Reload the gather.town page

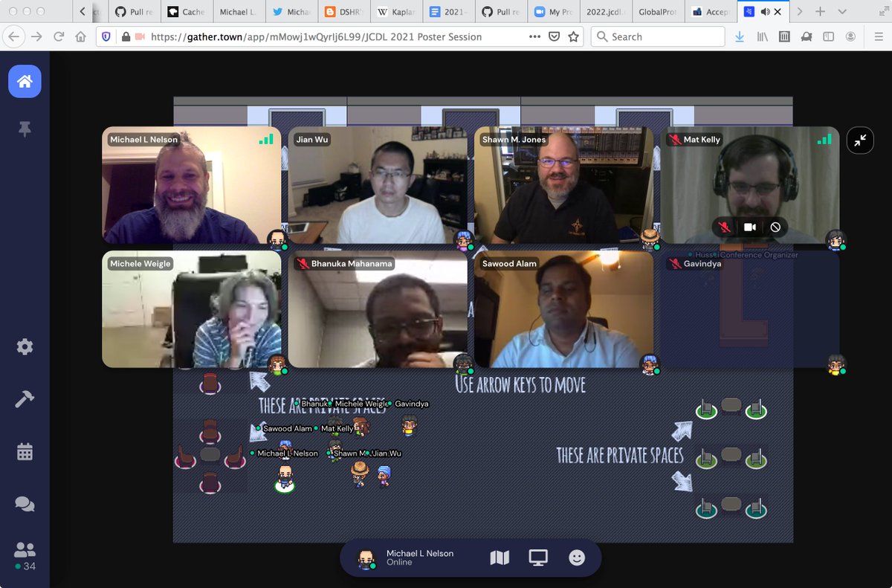(x=59, y=36)
